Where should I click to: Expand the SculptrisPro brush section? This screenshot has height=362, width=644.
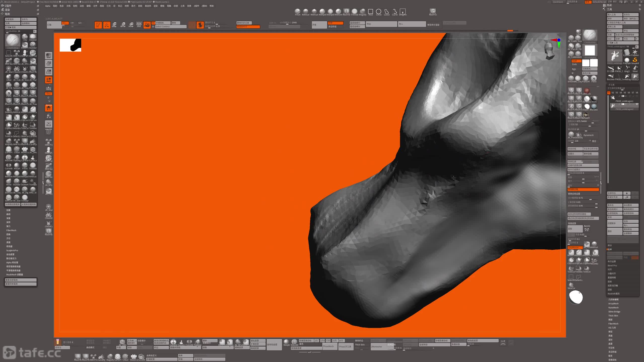tap(12, 250)
